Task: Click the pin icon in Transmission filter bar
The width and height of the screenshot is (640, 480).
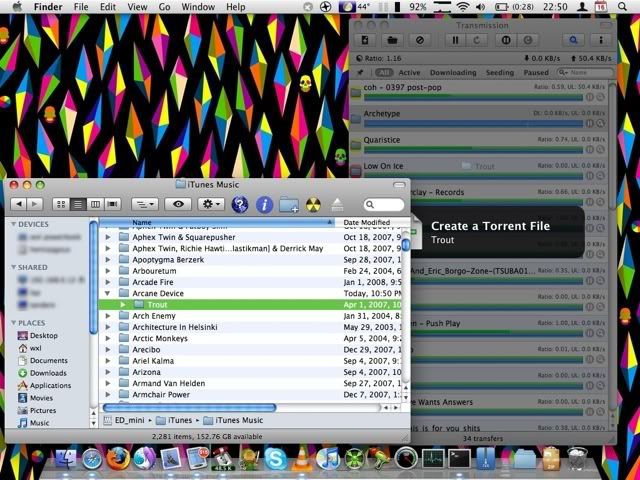Action: (360, 72)
